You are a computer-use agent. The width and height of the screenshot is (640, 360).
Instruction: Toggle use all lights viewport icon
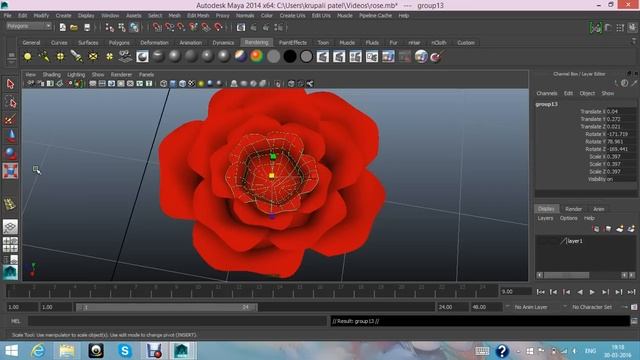click(201, 84)
